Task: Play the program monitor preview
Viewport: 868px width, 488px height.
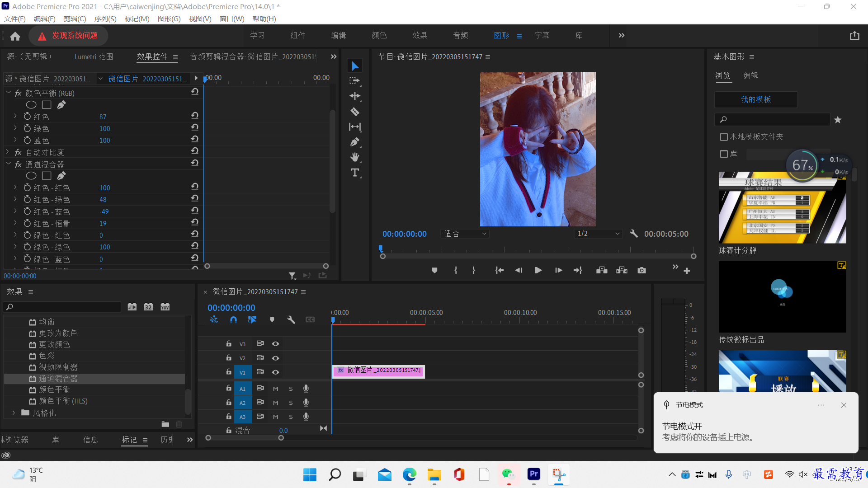Action: [538, 270]
